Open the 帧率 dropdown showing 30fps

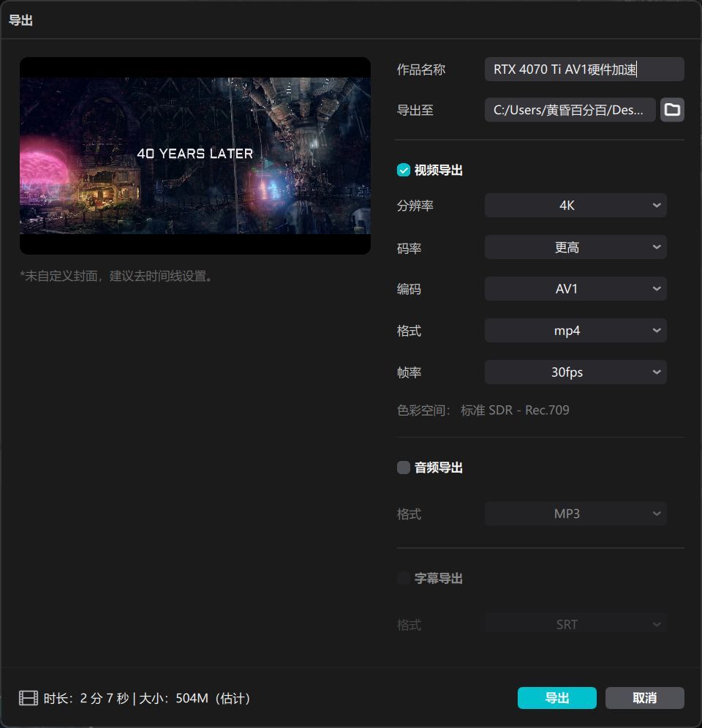[575, 372]
